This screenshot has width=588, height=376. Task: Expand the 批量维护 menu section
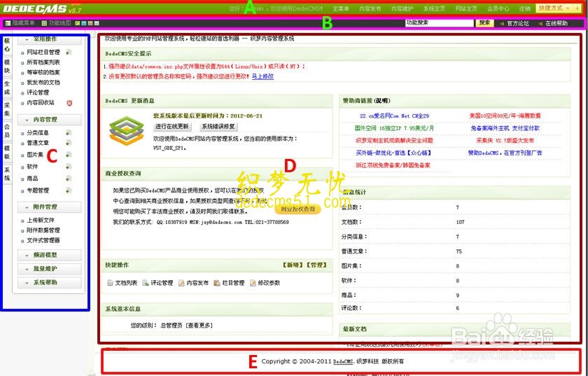pyautogui.click(x=50, y=269)
